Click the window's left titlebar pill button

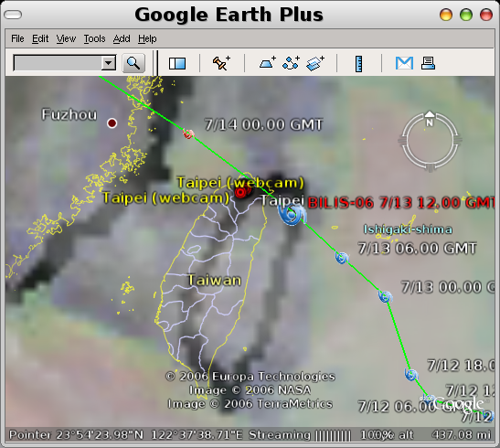coord(13,15)
